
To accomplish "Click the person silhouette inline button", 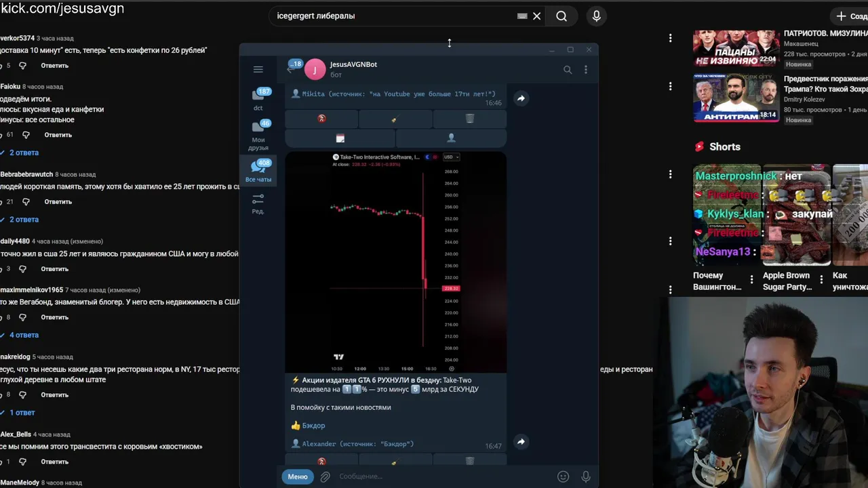I will pos(451,138).
